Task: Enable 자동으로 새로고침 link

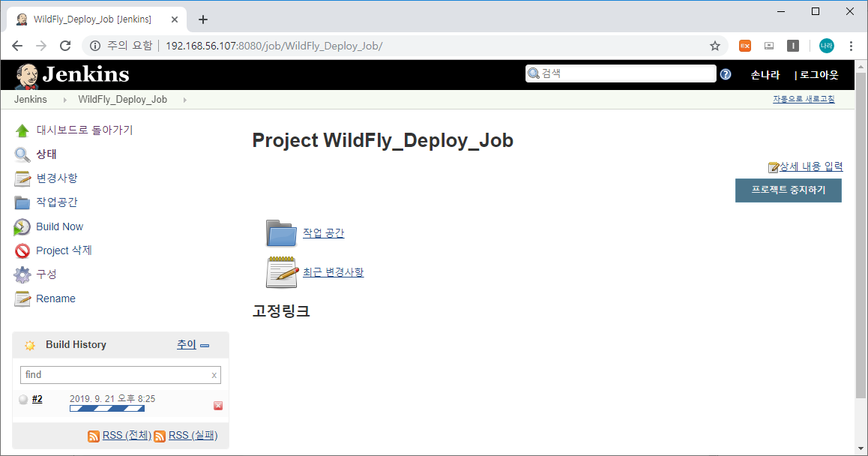Action: (x=804, y=99)
